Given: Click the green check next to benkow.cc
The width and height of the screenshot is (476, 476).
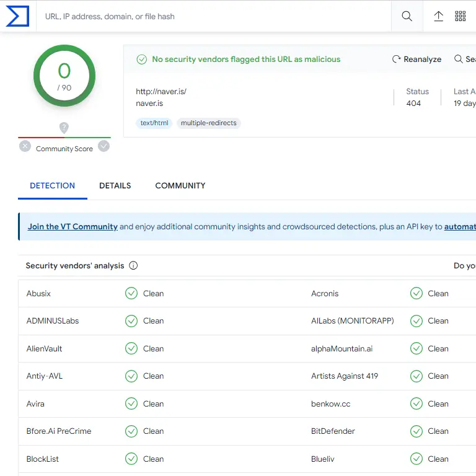Looking at the screenshot, I should pos(416,403).
